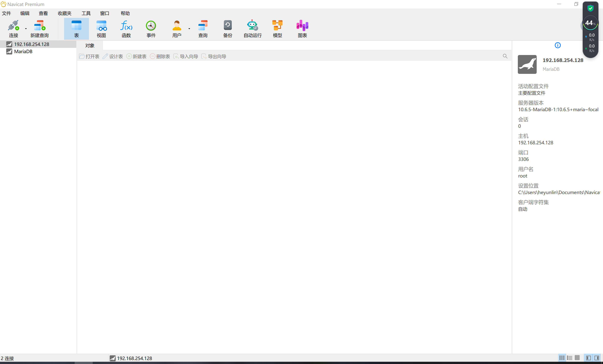Image resolution: width=603 pixels, height=364 pixels.
Task: Click the port value 3306
Action: (x=523, y=159)
